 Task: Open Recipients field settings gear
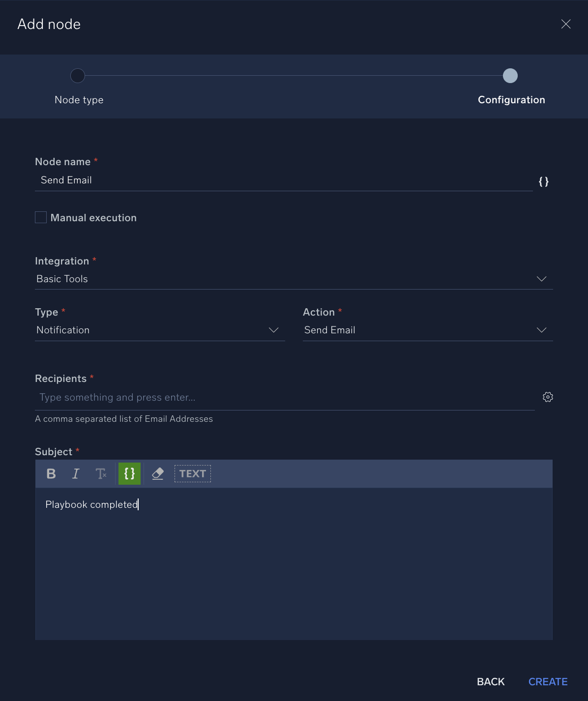(x=548, y=397)
